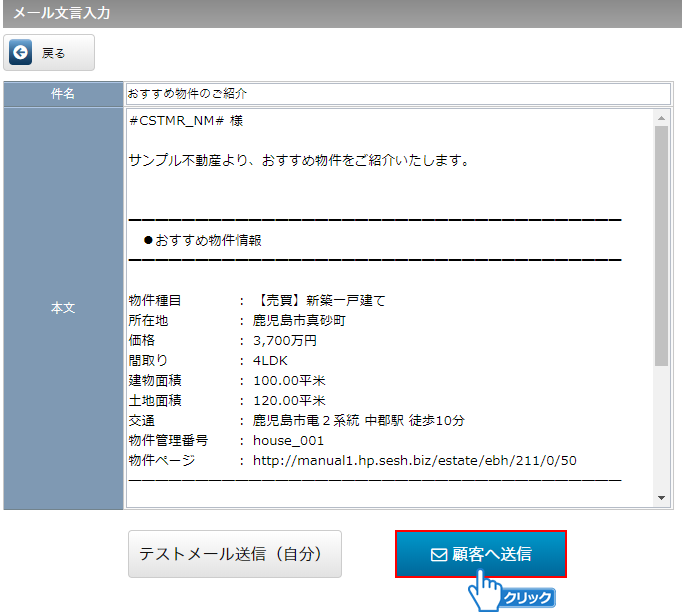Click the text 120.00平米 land area
Screen dimensions: 682x612
pos(289,401)
